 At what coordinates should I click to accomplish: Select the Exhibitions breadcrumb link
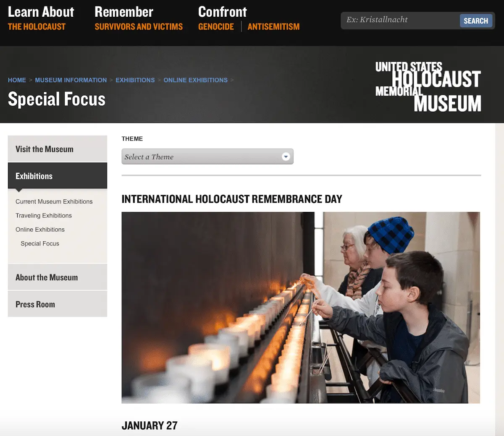(135, 80)
